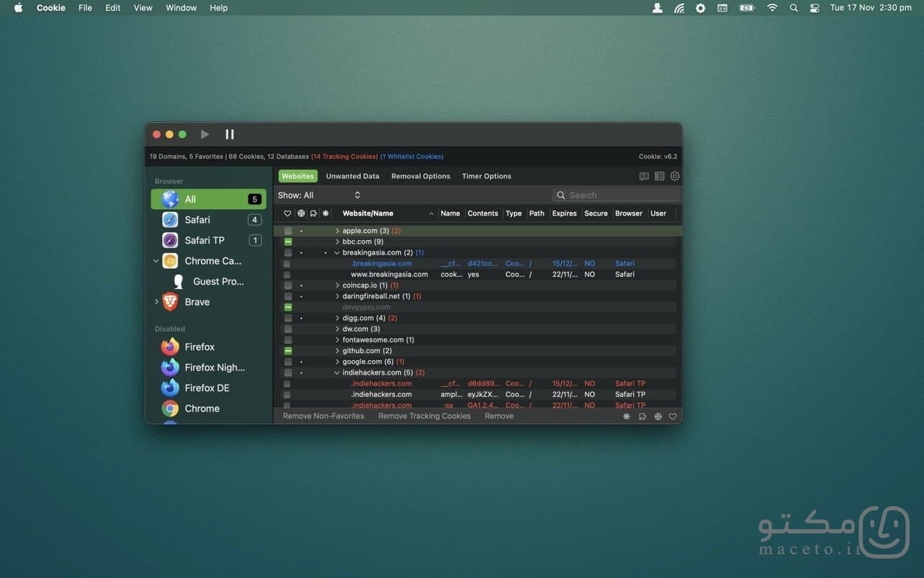
Task: Collapse the indiehackers.com group
Action: (337, 373)
